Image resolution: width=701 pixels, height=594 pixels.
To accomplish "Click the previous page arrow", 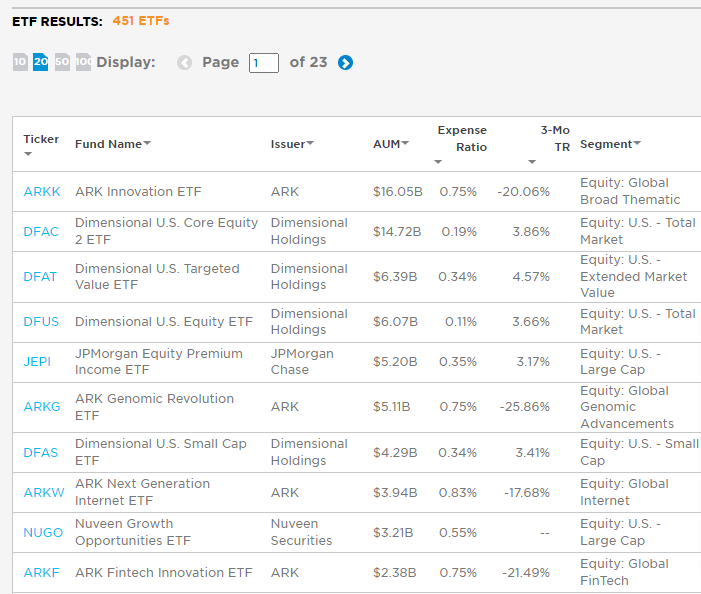I will tap(184, 63).
